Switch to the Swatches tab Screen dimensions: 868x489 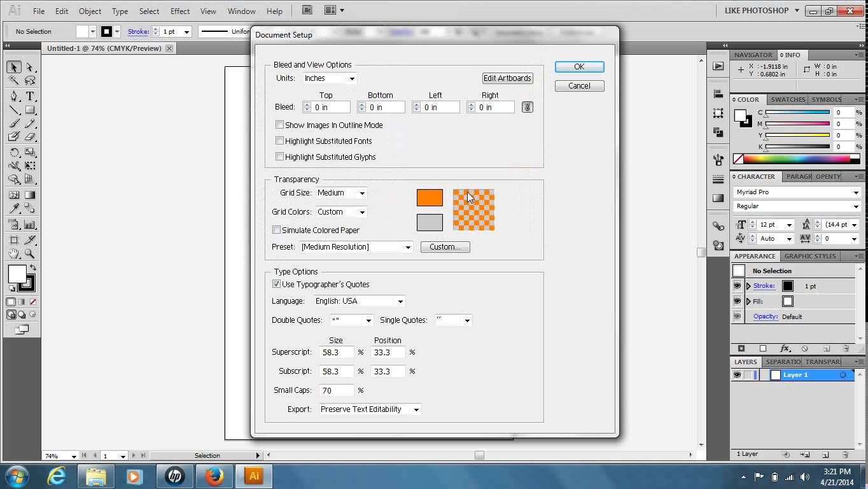pyautogui.click(x=788, y=99)
